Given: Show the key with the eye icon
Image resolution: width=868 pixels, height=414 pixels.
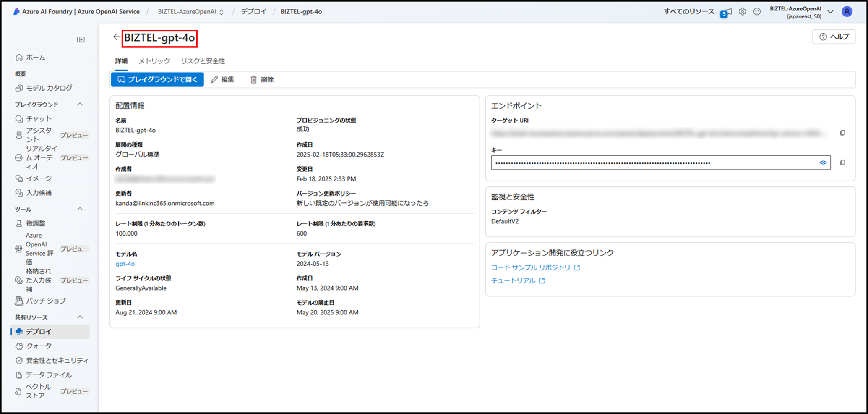Looking at the screenshot, I should pyautogui.click(x=823, y=163).
